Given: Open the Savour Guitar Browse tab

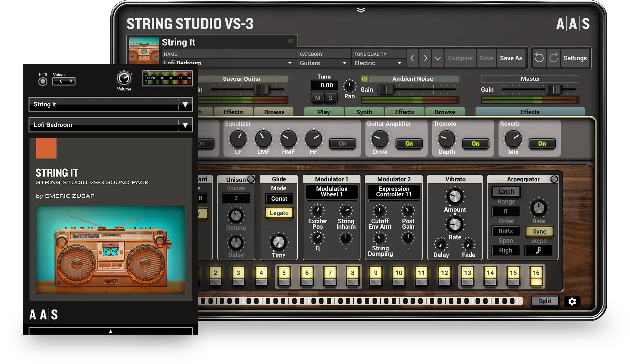Looking at the screenshot, I should (x=274, y=112).
